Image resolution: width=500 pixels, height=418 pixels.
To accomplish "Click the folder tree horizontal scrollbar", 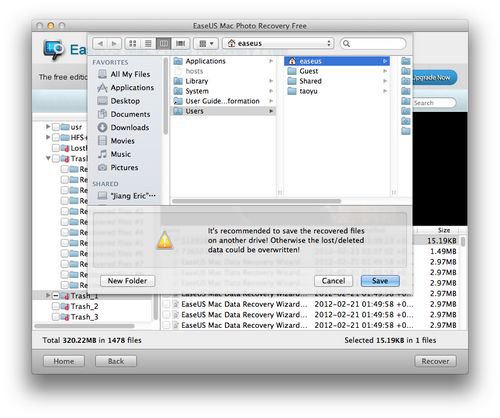I will coord(85,326).
